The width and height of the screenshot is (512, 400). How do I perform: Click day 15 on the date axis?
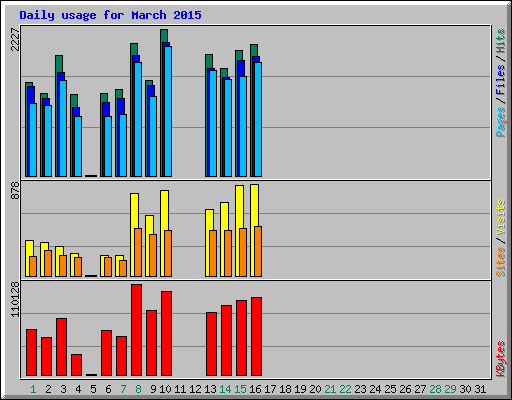(240, 389)
